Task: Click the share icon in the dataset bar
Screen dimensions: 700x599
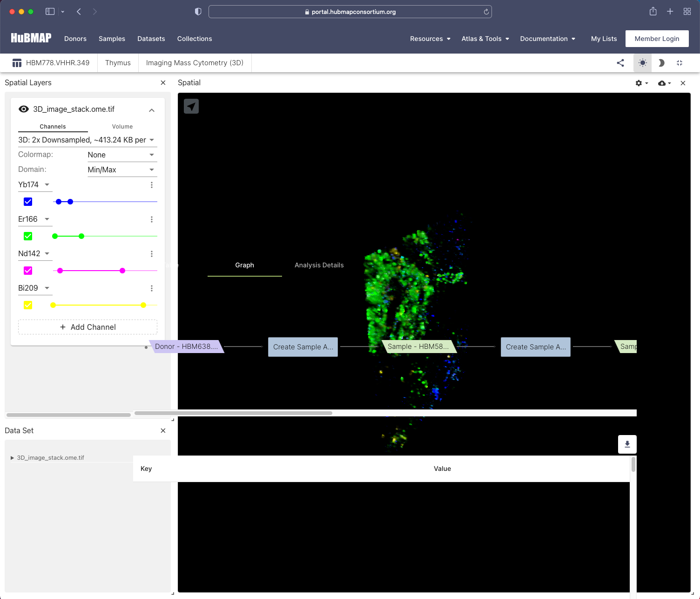Action: tap(620, 63)
